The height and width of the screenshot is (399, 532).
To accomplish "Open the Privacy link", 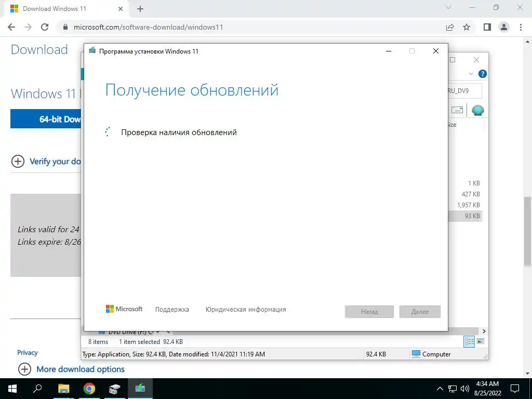I will click(27, 353).
